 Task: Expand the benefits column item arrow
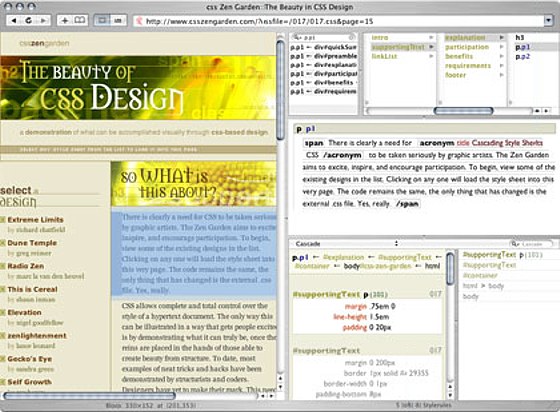pyautogui.click(x=501, y=56)
